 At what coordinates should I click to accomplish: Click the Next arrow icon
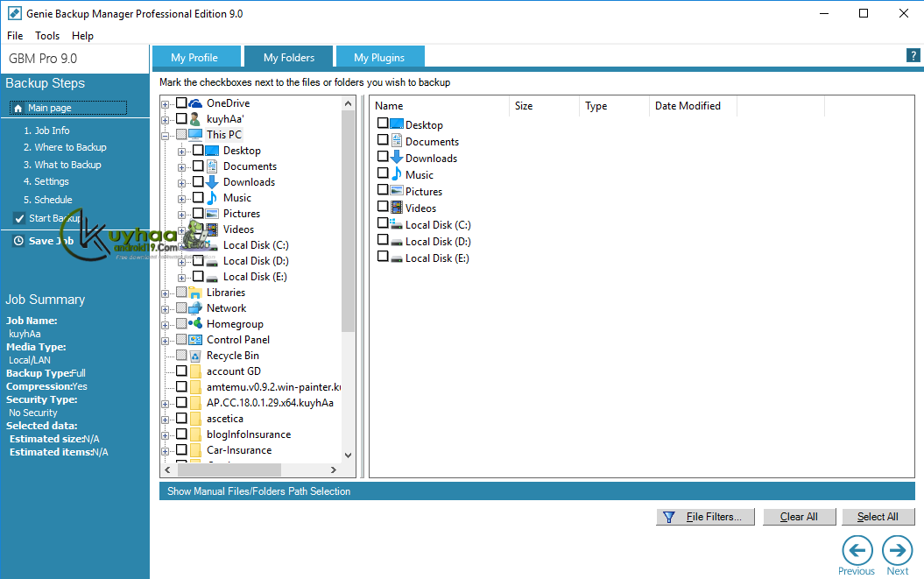click(x=898, y=550)
